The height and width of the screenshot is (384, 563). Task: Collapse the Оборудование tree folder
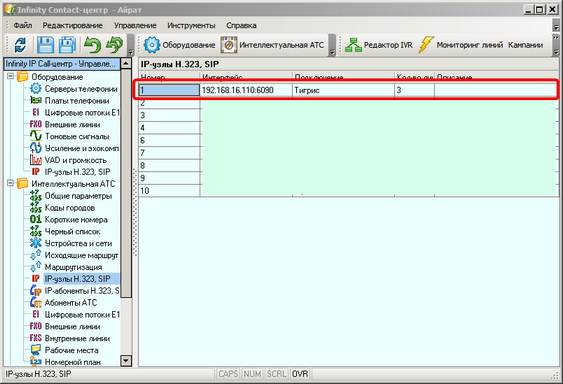10,76
